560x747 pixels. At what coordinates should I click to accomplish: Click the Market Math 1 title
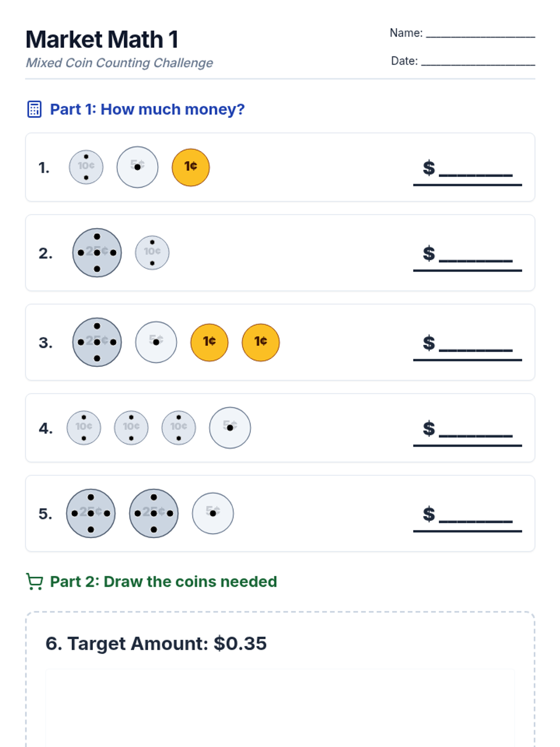(102, 40)
